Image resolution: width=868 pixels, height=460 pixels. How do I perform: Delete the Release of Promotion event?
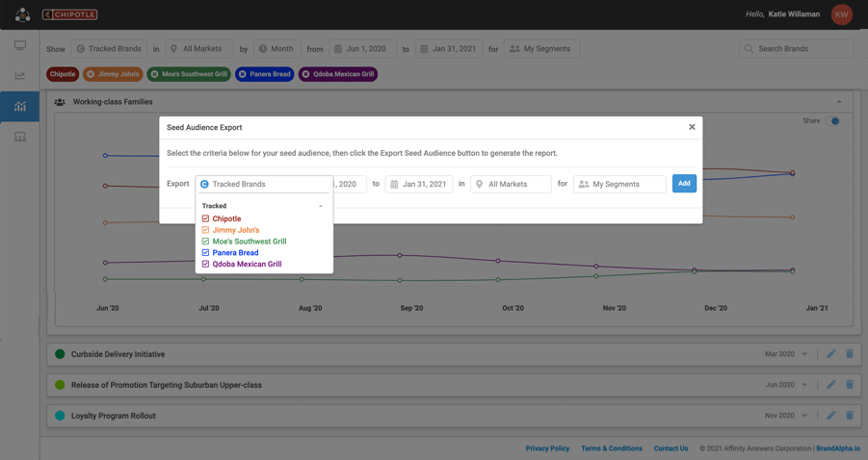[x=850, y=385]
